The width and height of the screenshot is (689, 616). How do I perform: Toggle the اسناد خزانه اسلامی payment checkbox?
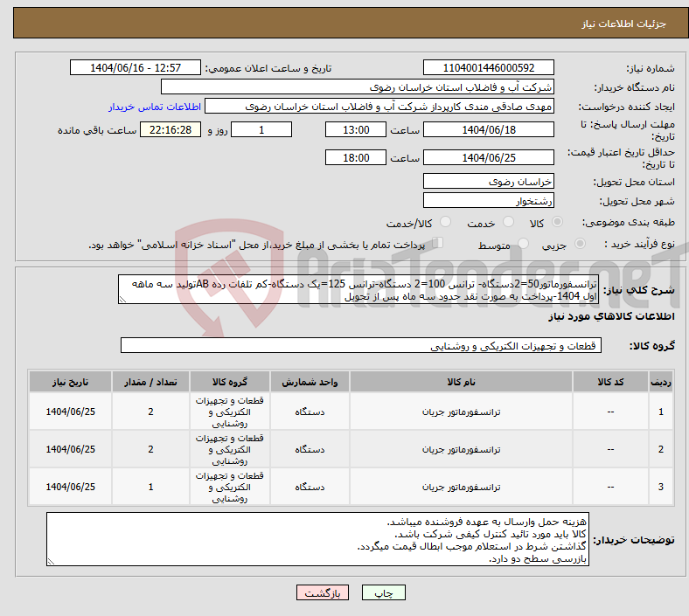click(438, 242)
